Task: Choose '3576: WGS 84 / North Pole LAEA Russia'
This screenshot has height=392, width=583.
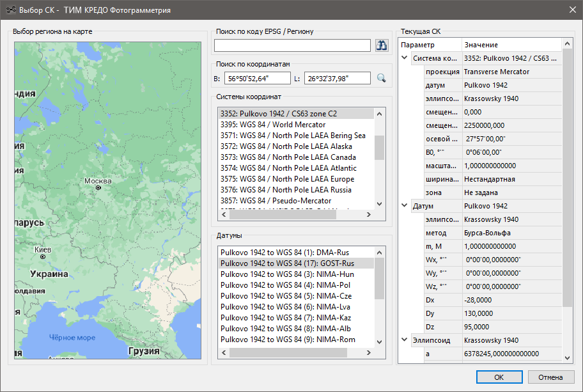Action: [x=286, y=190]
